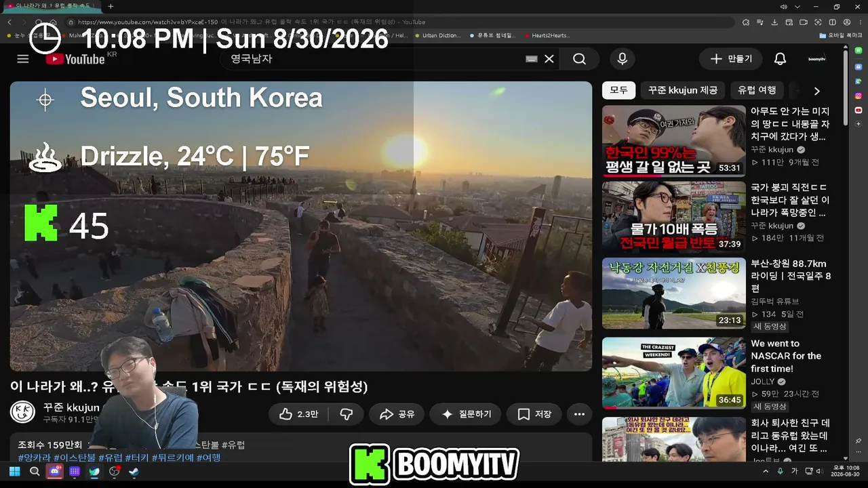This screenshot has width=868, height=488.
Task: Open the 국가 붕괴 직전 video title
Action: tap(790, 199)
